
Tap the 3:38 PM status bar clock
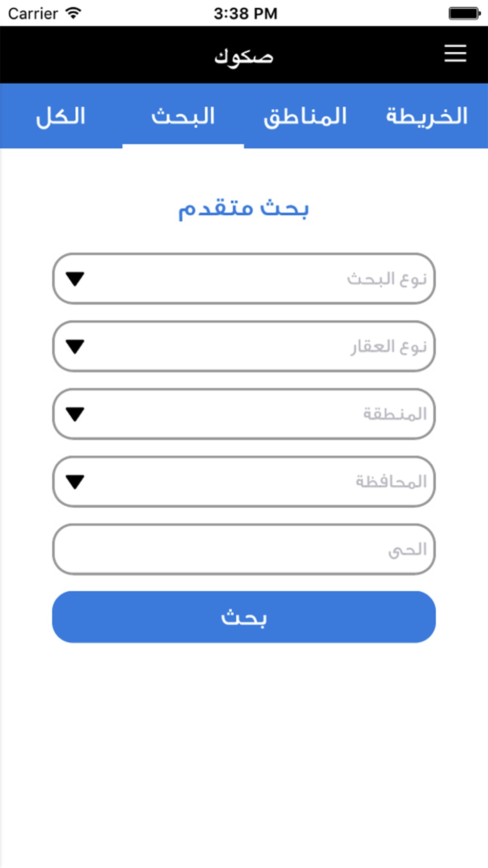[x=245, y=13]
